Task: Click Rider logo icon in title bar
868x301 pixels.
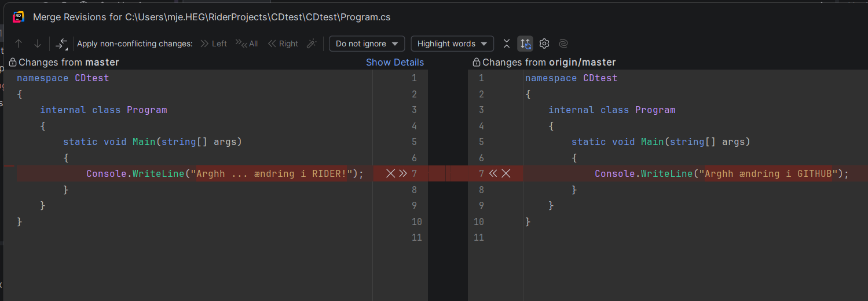Action: coord(19,17)
